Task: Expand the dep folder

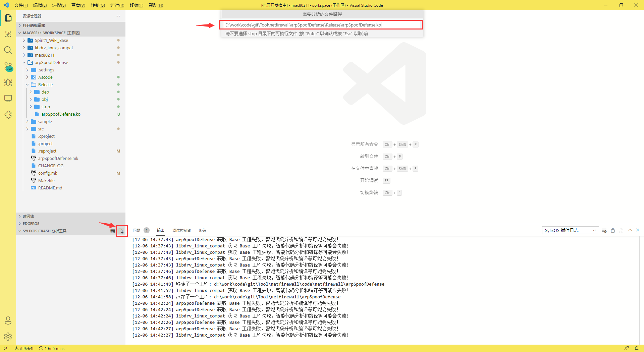Action: tap(71, 92)
